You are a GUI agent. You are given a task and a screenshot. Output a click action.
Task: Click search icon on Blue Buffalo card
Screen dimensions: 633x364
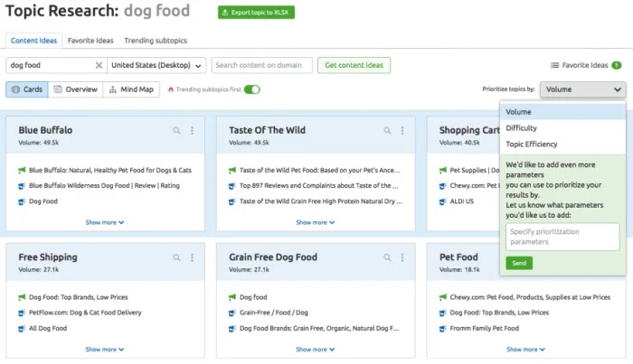click(x=176, y=131)
